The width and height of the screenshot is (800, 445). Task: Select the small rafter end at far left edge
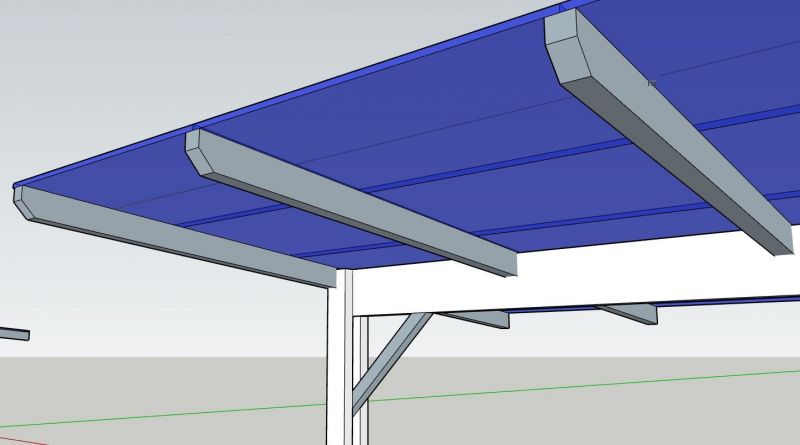point(13,334)
